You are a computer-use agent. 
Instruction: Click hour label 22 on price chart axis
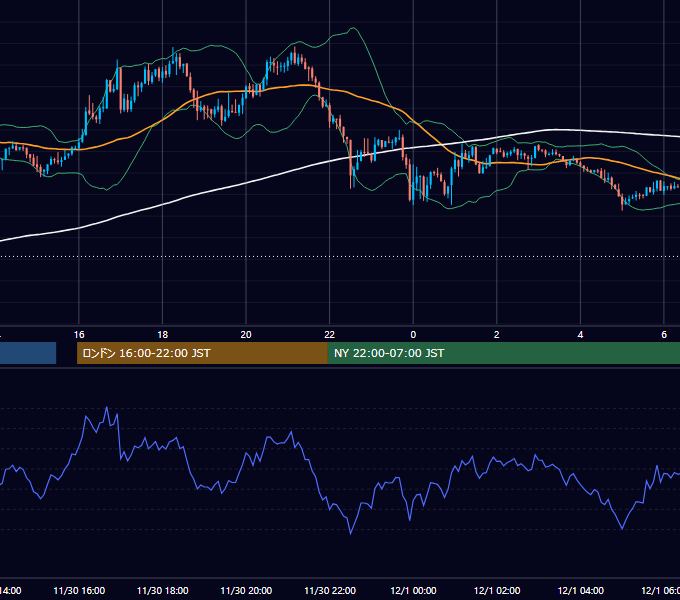click(330, 335)
